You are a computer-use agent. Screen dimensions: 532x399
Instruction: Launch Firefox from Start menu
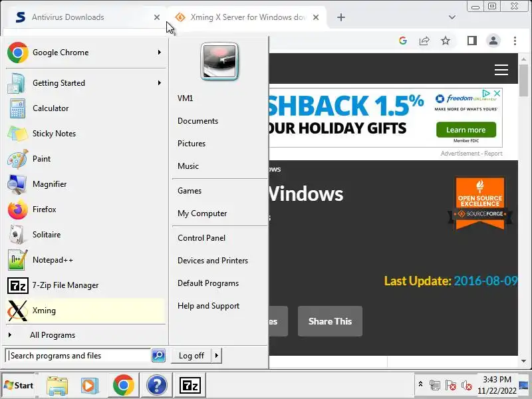[x=86, y=209]
